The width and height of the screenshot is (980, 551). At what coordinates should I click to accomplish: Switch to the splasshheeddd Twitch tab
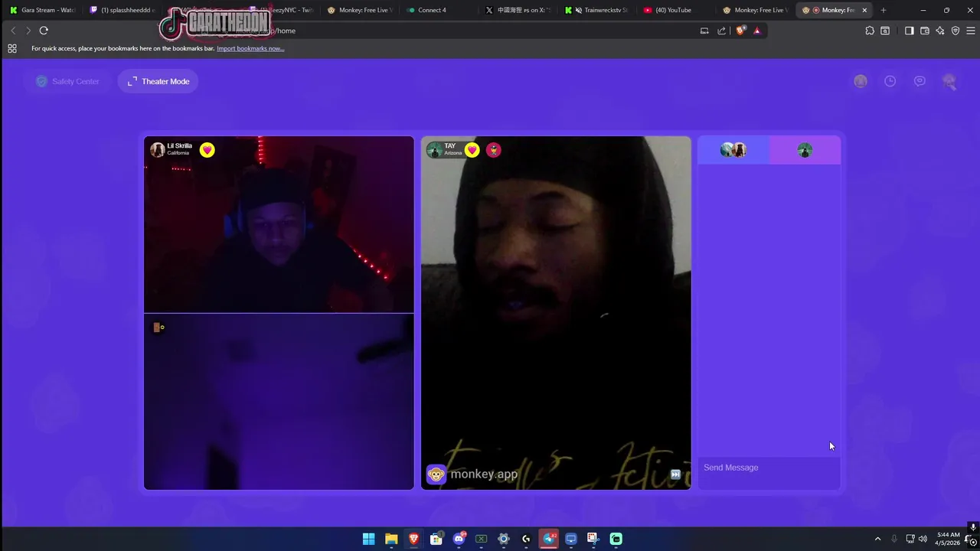(122, 10)
